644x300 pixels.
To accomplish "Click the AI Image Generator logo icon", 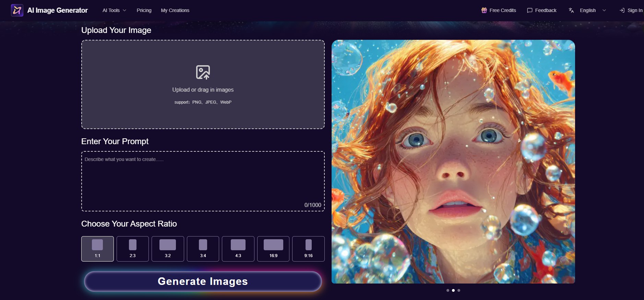I will [17, 10].
